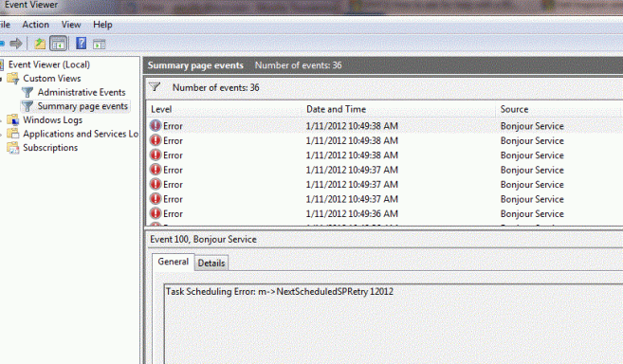Click the Up One Level folder icon

40,44
